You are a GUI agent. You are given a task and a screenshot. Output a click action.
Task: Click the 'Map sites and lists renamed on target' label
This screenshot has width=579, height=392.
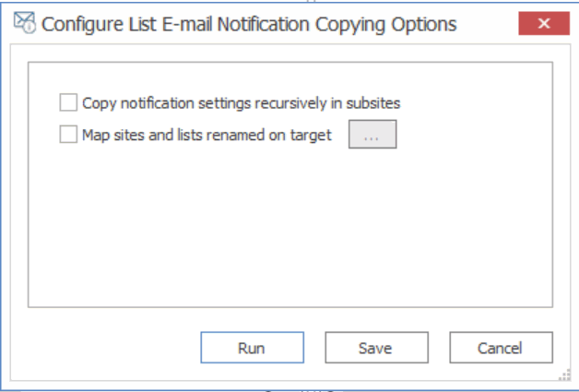pos(207,136)
